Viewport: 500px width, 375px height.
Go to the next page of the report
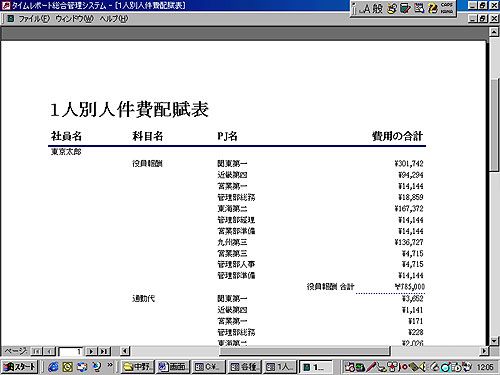(x=91, y=351)
